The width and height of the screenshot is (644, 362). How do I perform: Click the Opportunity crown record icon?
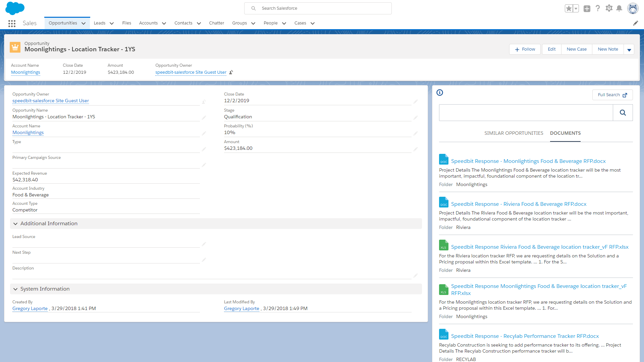tap(15, 47)
